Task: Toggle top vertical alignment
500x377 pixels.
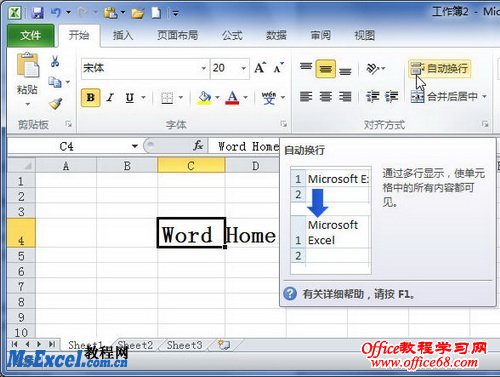Action: 306,68
